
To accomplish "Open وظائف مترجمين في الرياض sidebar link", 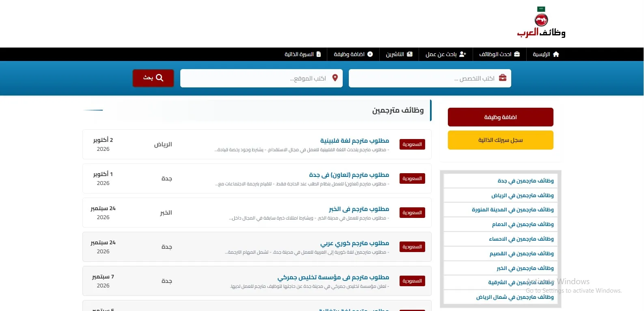I will point(523,196).
